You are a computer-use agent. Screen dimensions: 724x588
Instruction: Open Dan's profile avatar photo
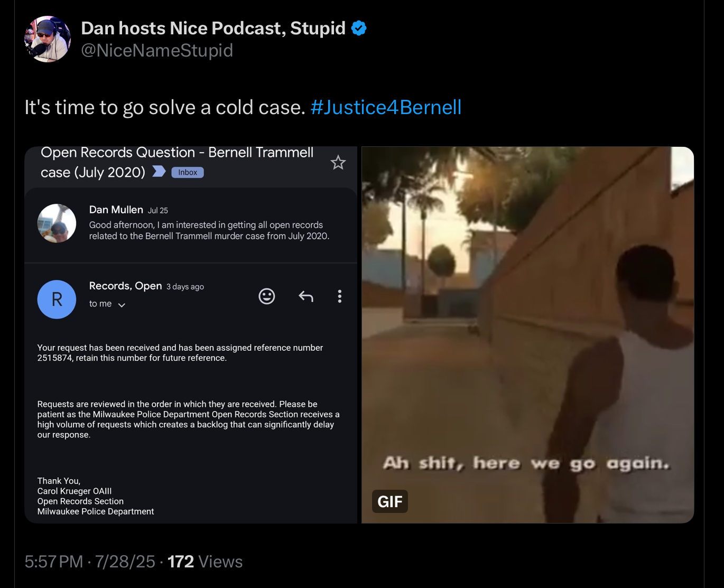(48, 39)
